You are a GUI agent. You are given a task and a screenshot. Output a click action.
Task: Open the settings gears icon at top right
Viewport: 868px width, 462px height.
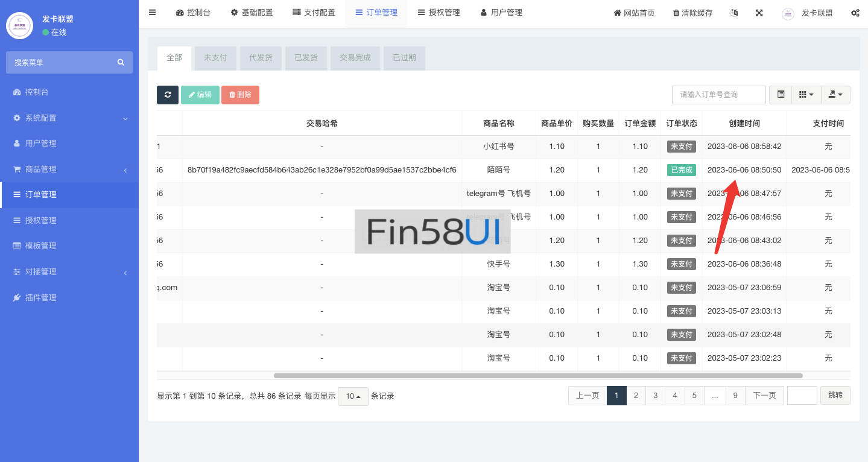pyautogui.click(x=855, y=13)
